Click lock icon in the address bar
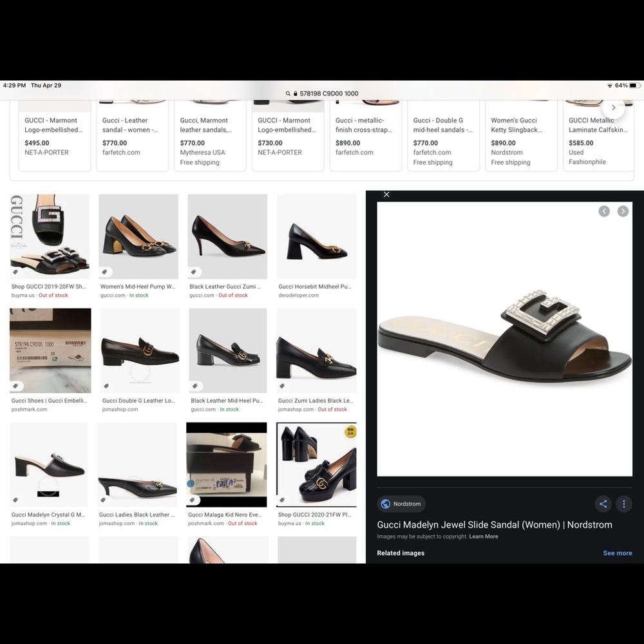Image resolution: width=644 pixels, height=644 pixels. [x=296, y=93]
